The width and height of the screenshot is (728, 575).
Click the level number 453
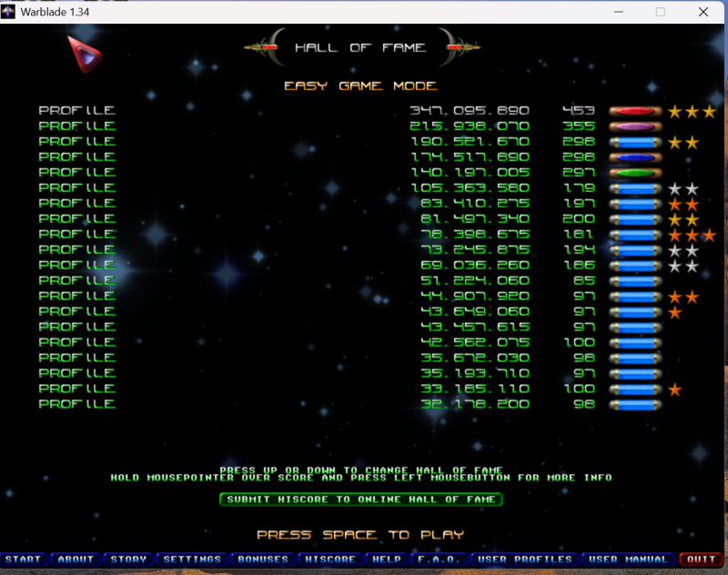pos(579,110)
